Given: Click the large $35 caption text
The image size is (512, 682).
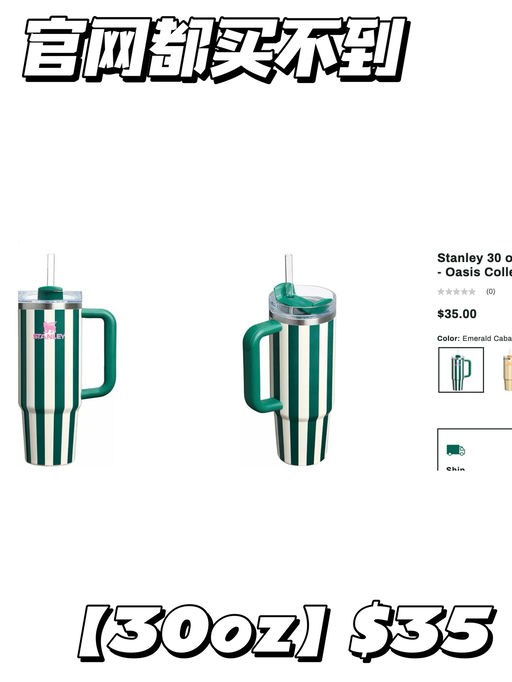Looking at the screenshot, I should tap(423, 630).
